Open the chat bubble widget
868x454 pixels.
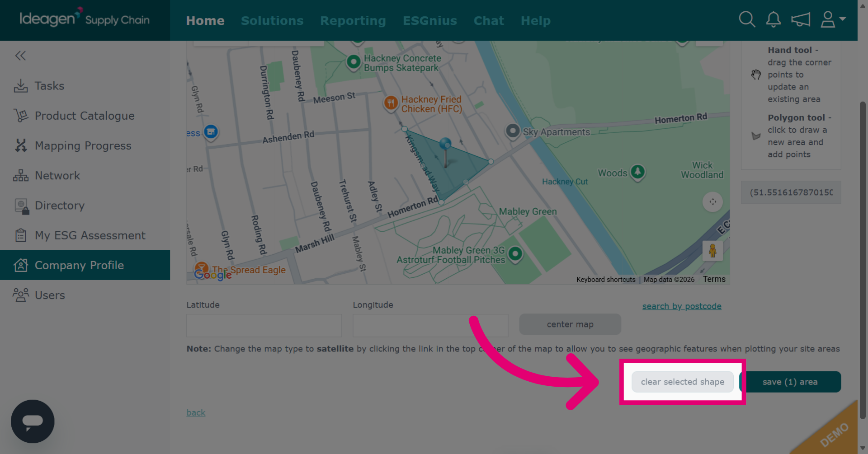tap(33, 421)
